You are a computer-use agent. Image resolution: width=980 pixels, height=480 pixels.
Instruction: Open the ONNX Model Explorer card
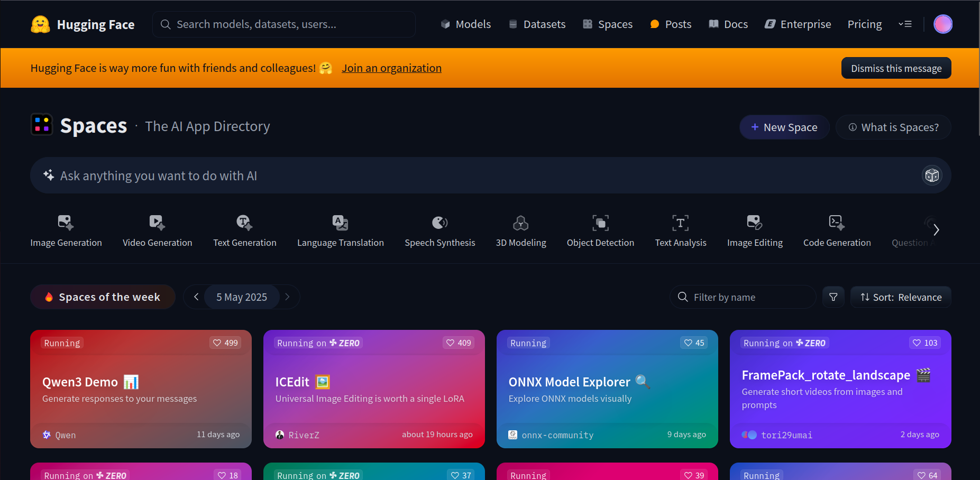point(607,389)
